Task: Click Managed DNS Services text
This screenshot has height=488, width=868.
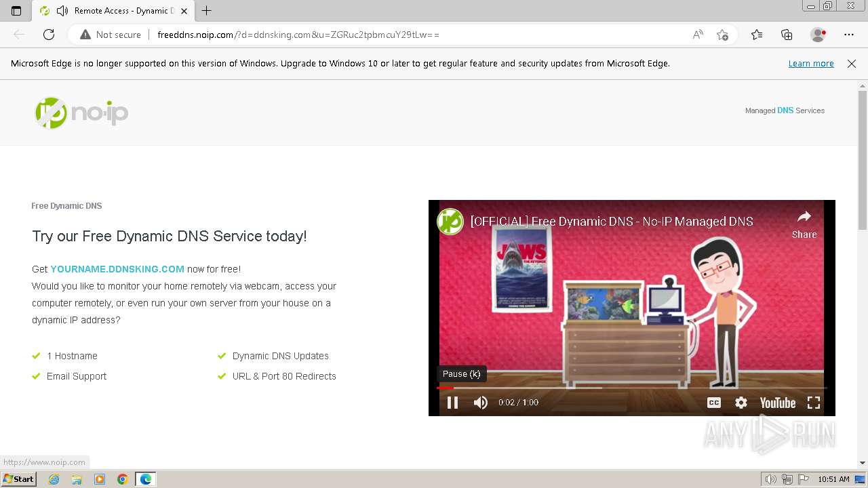Action: coord(785,110)
